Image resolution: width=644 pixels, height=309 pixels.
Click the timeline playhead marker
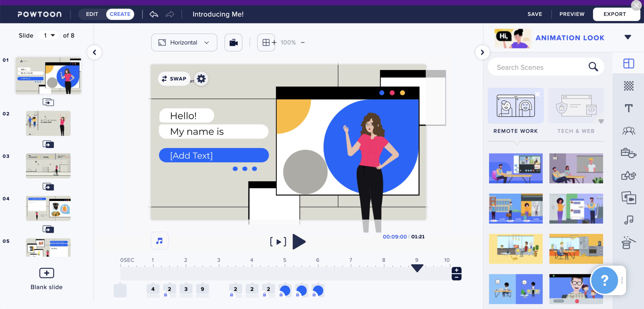tap(417, 268)
